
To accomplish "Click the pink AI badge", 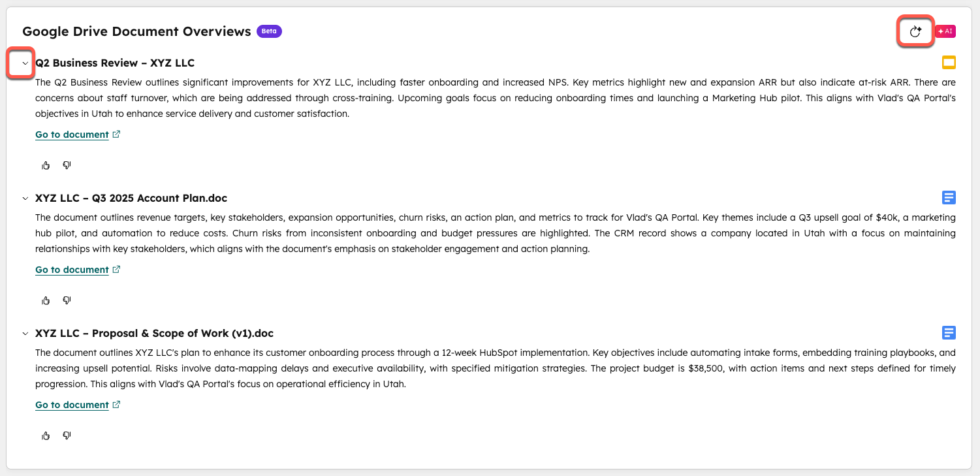I will 945,31.
